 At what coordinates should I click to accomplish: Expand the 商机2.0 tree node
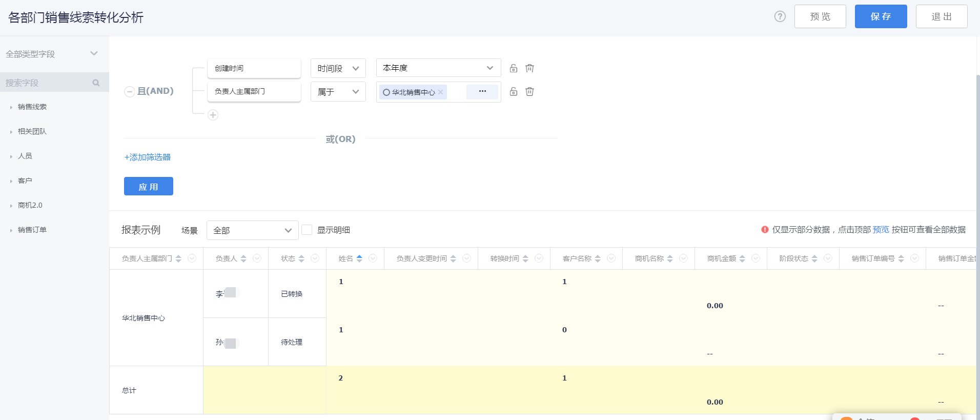[11, 206]
